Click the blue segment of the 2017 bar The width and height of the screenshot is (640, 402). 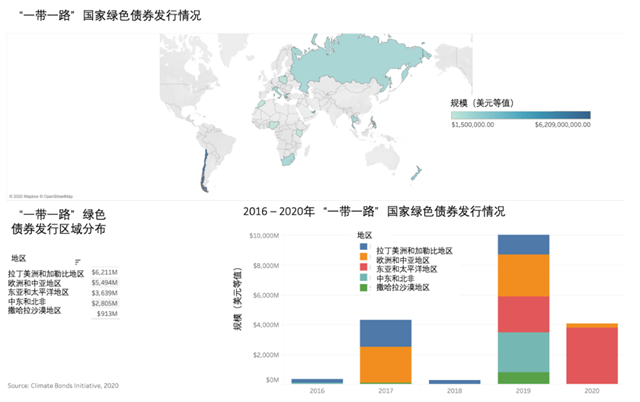[x=385, y=333]
